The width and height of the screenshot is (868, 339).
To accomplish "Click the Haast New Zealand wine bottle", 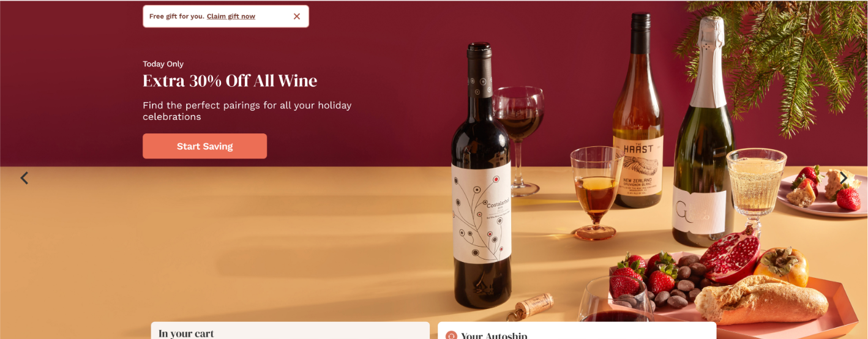I will pos(638,110).
